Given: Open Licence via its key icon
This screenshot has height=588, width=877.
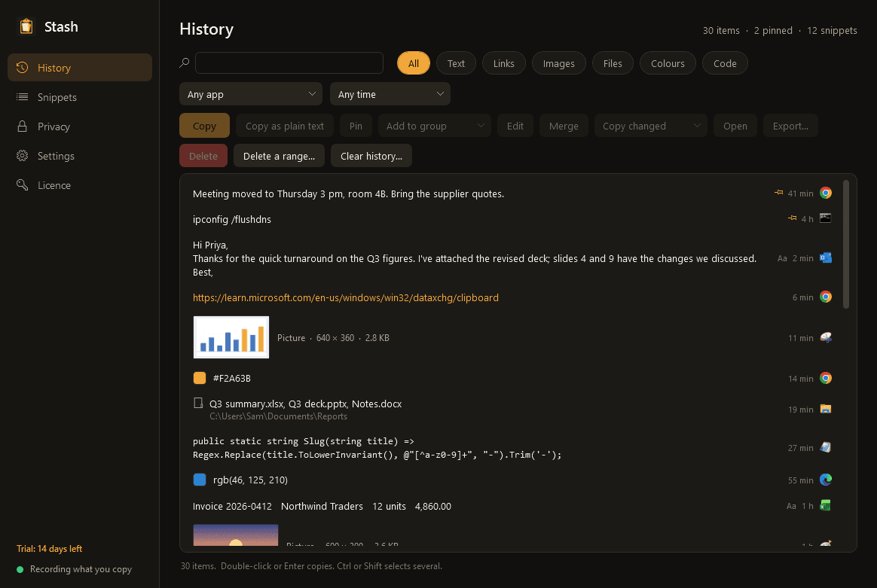Looking at the screenshot, I should (x=23, y=185).
